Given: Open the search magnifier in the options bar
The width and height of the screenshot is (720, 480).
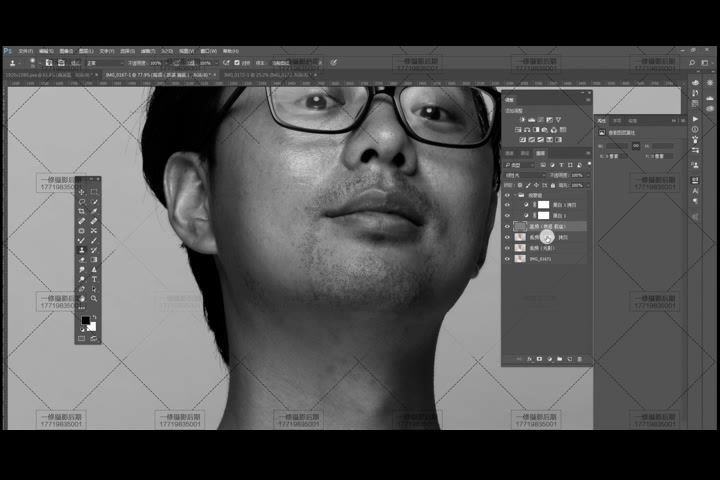Looking at the screenshot, I should pyautogui.click(x=692, y=62).
